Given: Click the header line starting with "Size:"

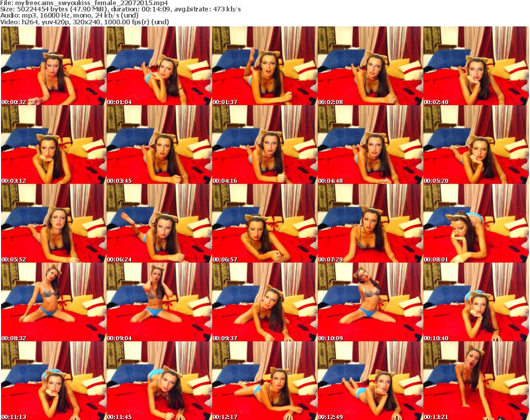Looking at the screenshot, I should point(120,9).
